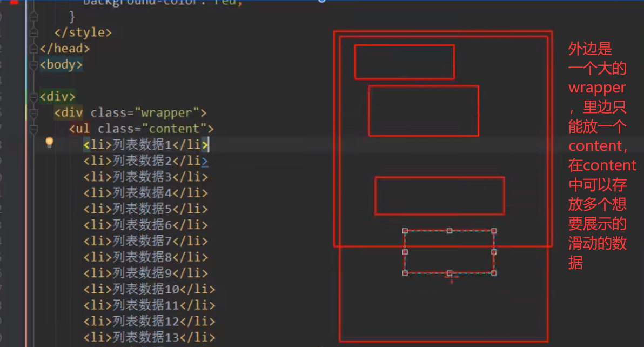This screenshot has height=347, width=644.
Task: Click the line <li>列表数据9</li>
Action: click(146, 273)
